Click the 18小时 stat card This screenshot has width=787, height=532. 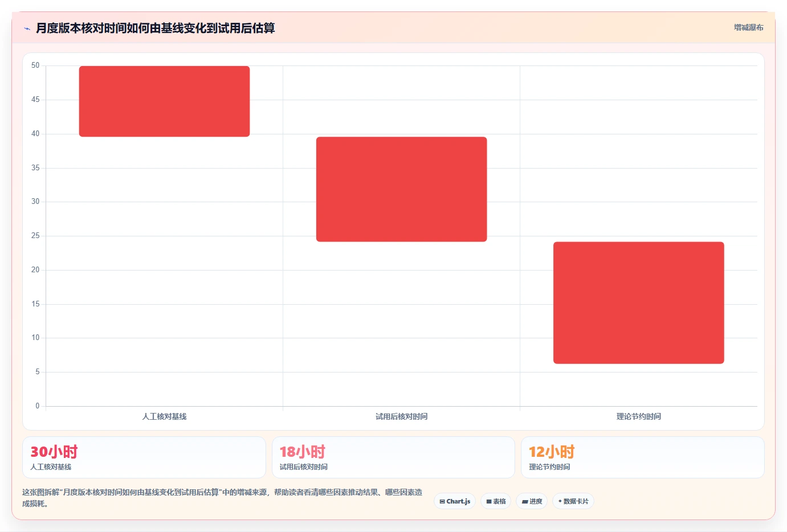[x=393, y=457]
